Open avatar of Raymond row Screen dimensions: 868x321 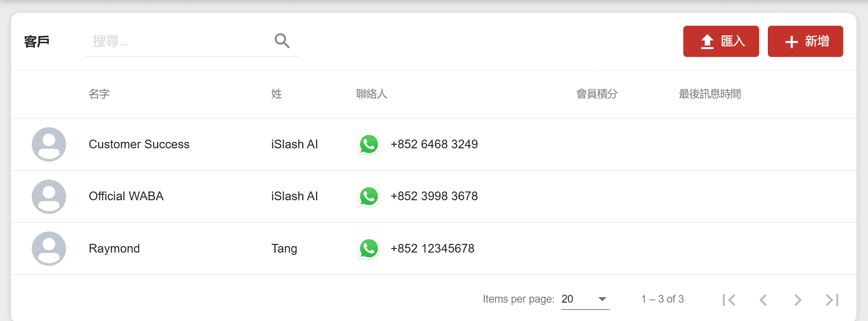tap(49, 248)
